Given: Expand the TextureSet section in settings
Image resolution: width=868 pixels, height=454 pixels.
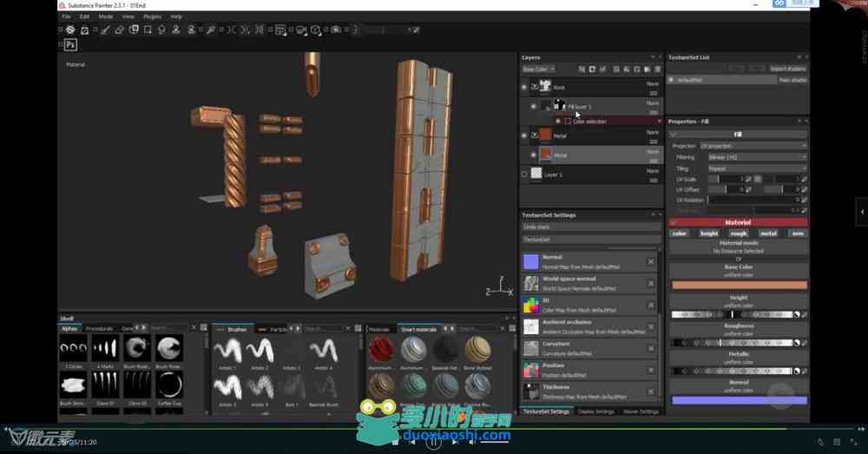Looking at the screenshot, I should 591,240.
